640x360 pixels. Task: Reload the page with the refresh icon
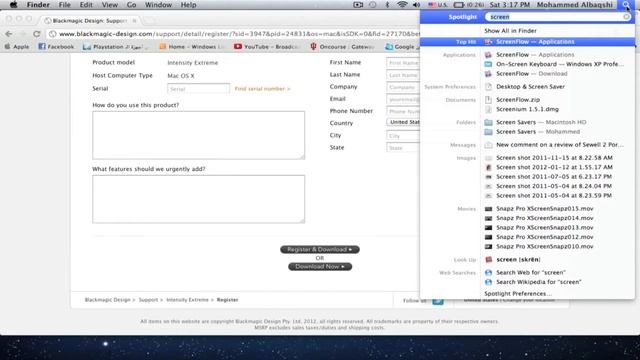[37, 34]
